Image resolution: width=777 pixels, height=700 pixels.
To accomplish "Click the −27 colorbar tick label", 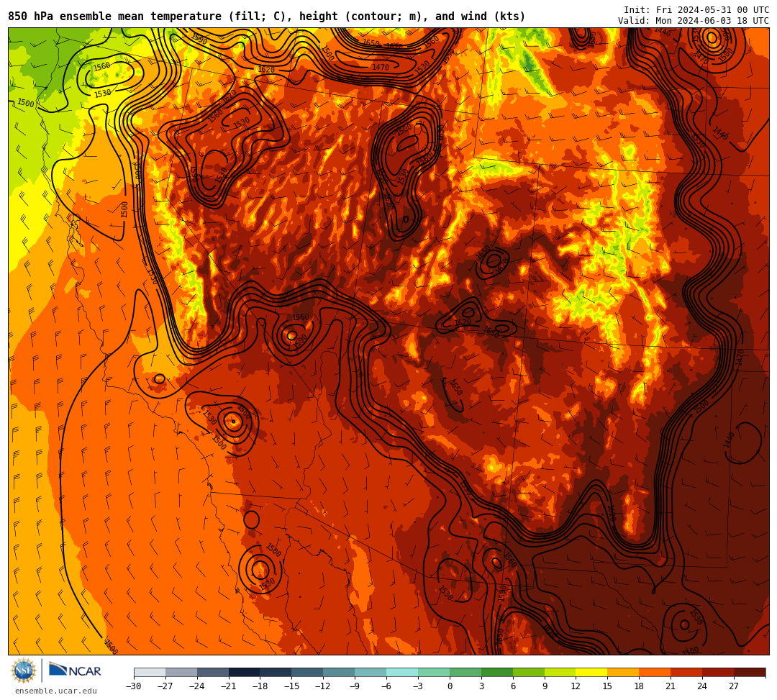I will click(165, 686).
